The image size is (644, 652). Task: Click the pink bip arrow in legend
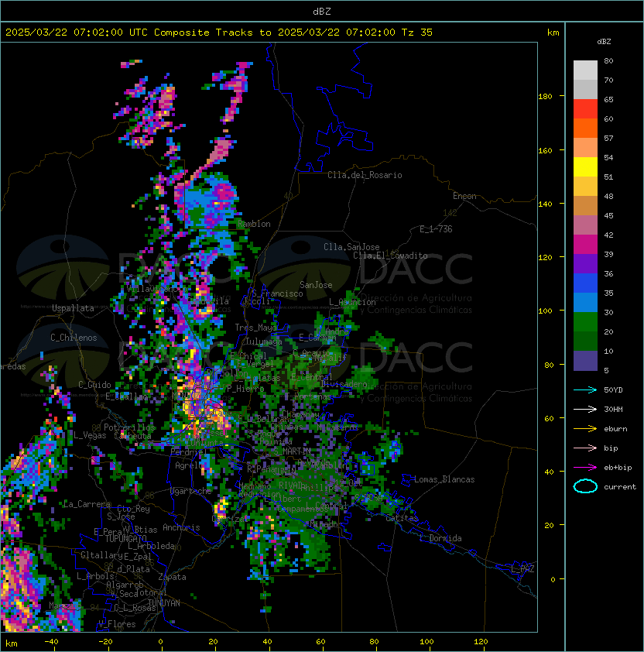[585, 448]
